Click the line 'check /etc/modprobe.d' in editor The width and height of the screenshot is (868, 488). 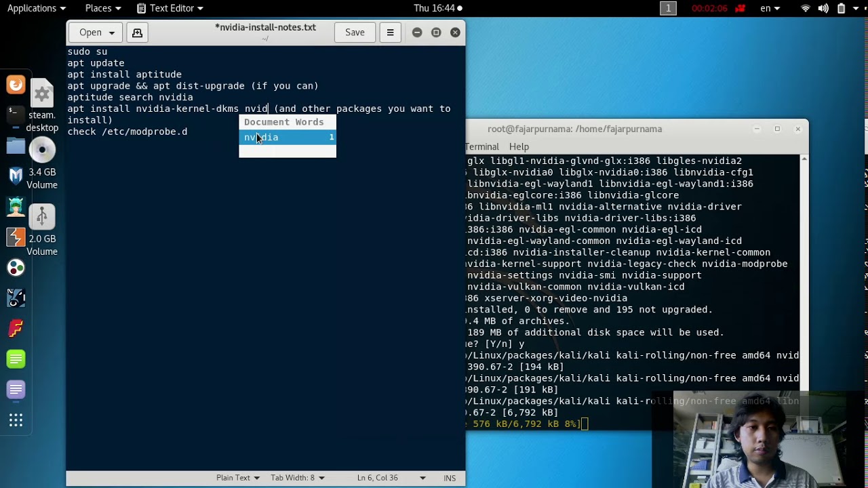[127, 131]
